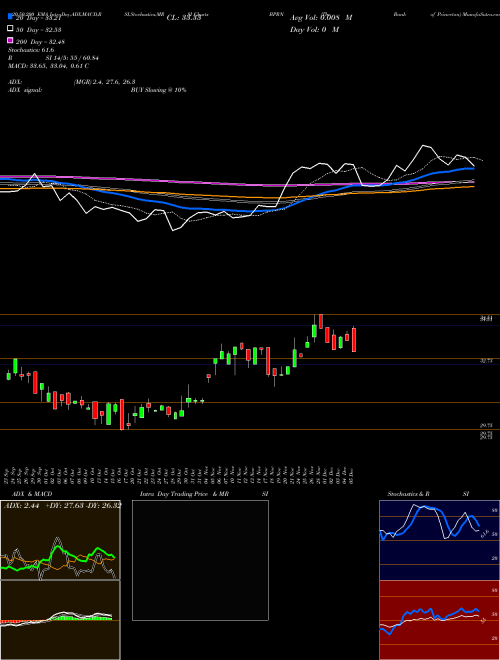500x660 pixels.
Task: Click the 'Stochastics: 61.6' readout
Action: pyautogui.click(x=31, y=50)
